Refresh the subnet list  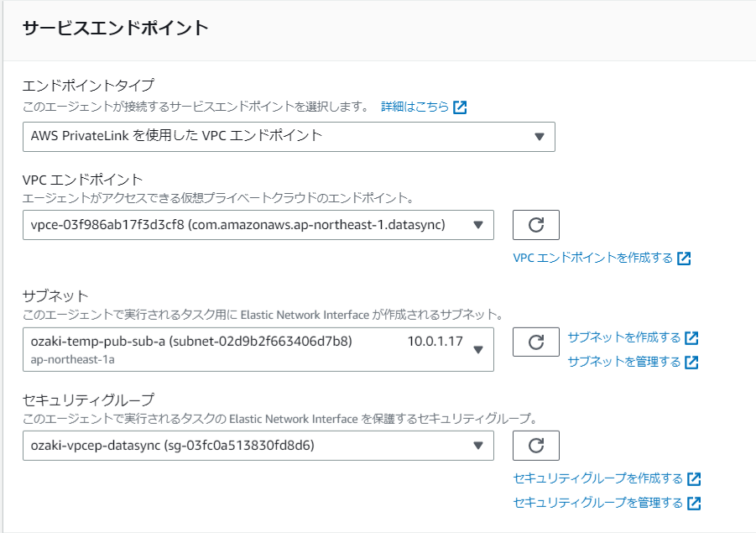[536, 342]
